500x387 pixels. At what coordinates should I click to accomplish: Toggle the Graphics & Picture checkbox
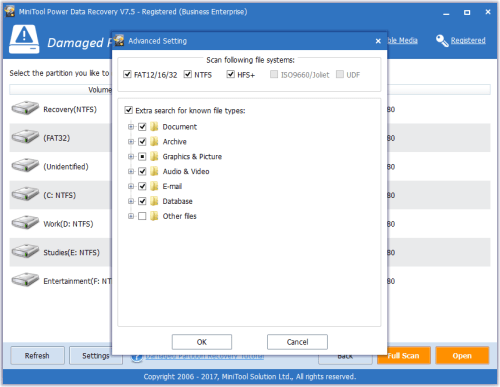(x=142, y=156)
